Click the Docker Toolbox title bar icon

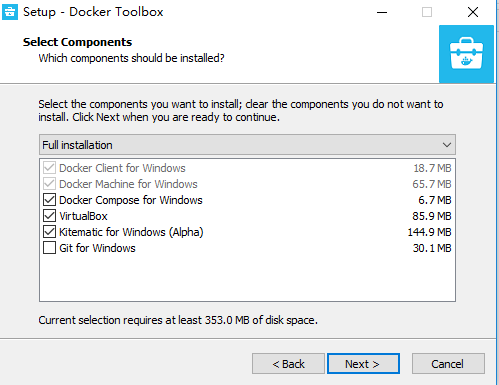[10, 12]
